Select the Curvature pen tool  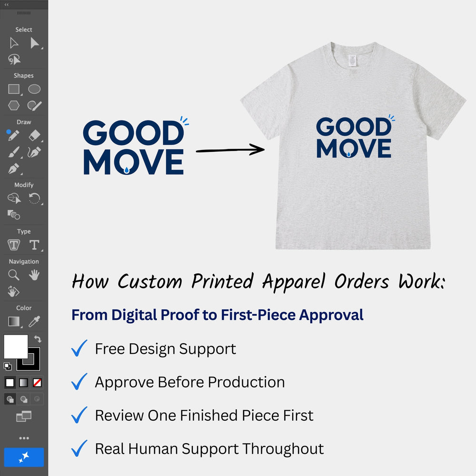pyautogui.click(x=34, y=152)
